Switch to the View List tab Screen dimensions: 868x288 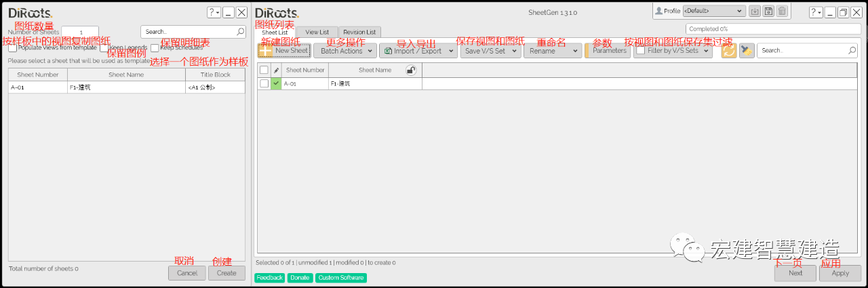(x=317, y=32)
